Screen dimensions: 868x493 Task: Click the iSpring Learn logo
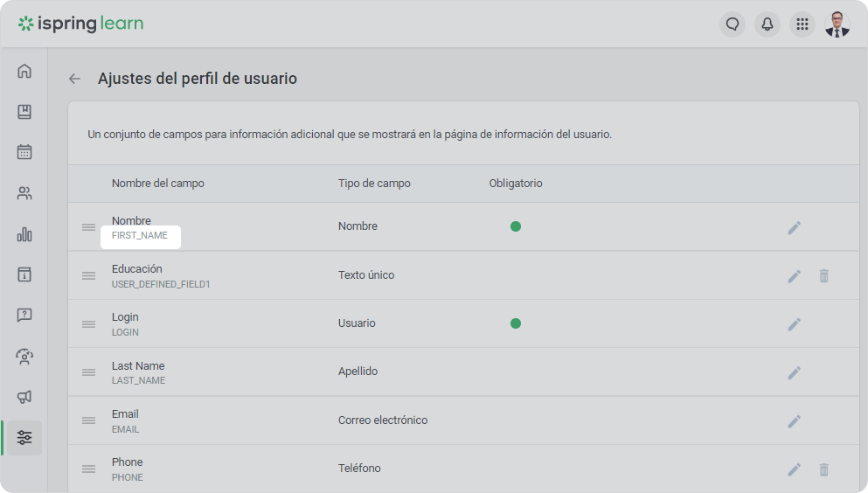point(80,24)
